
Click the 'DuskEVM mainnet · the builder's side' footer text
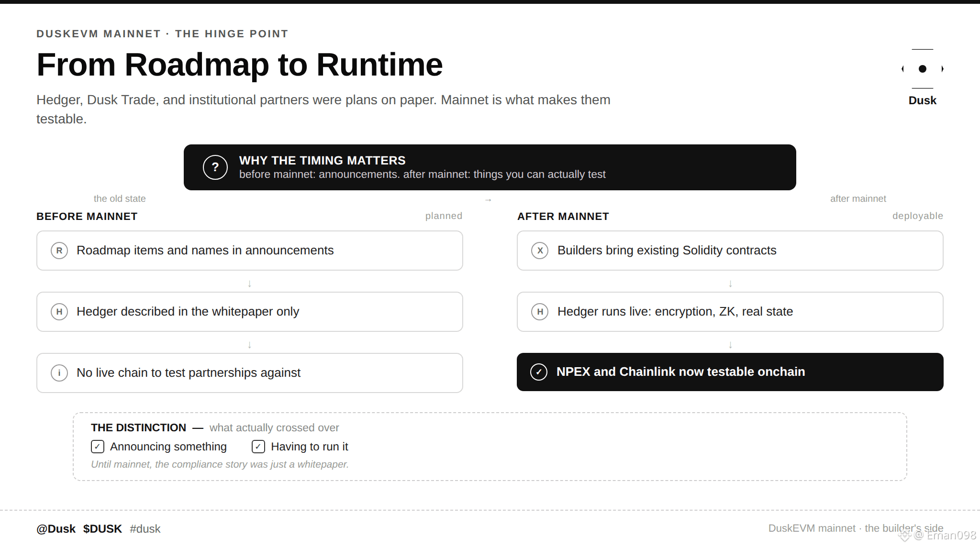(856, 528)
